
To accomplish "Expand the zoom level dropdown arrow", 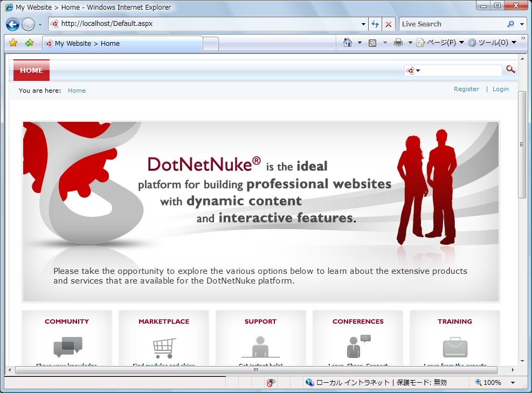I will coord(513,383).
